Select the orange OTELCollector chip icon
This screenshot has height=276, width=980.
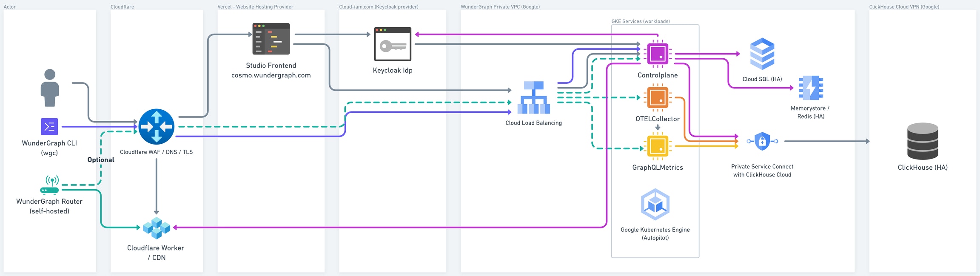[658, 98]
